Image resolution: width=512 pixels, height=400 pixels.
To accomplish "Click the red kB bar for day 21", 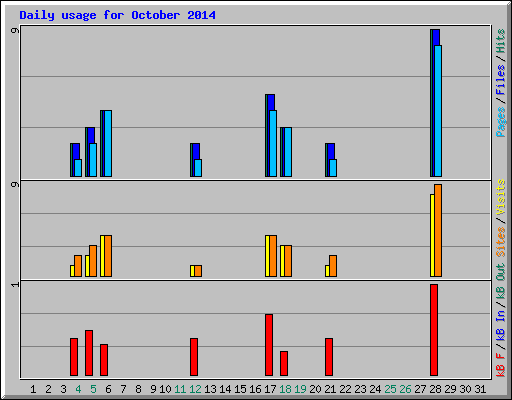I will (x=329, y=357).
